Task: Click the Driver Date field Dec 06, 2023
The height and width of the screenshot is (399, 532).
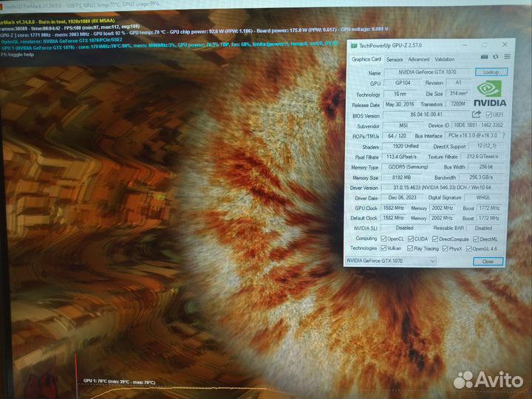Action: click(402, 197)
